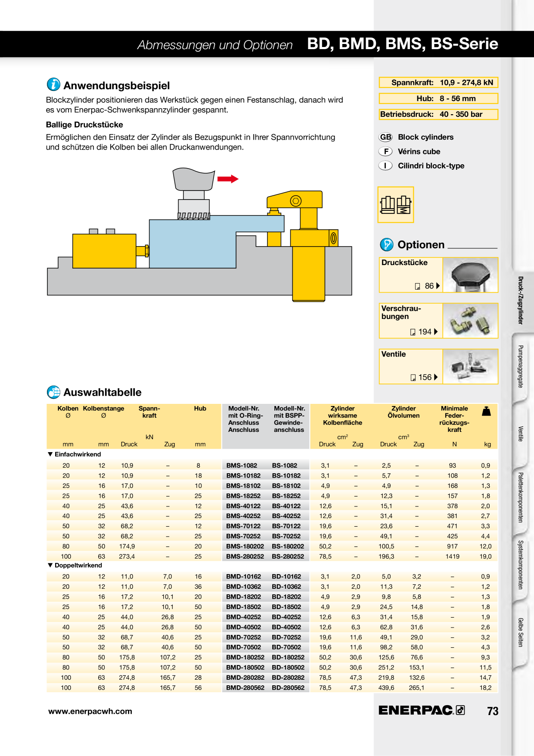Viewport: 534px width, 756px height.
Task: Click the Cilindri block-type label
Action: pos(431,166)
